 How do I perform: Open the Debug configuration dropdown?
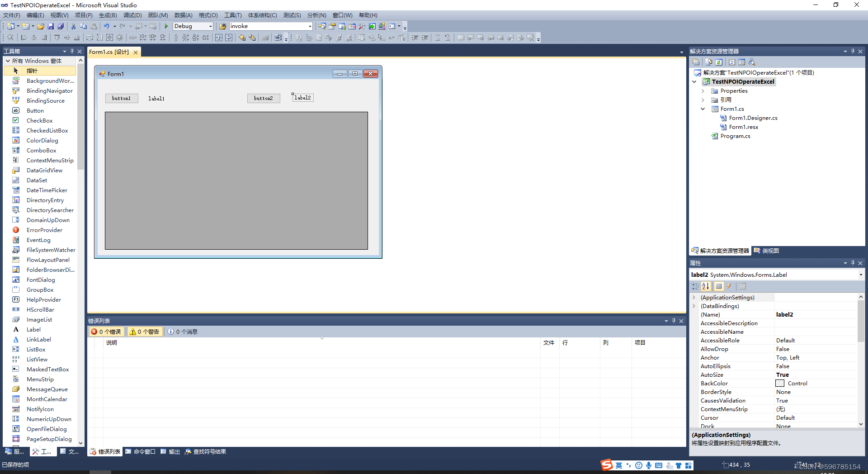[x=210, y=26]
